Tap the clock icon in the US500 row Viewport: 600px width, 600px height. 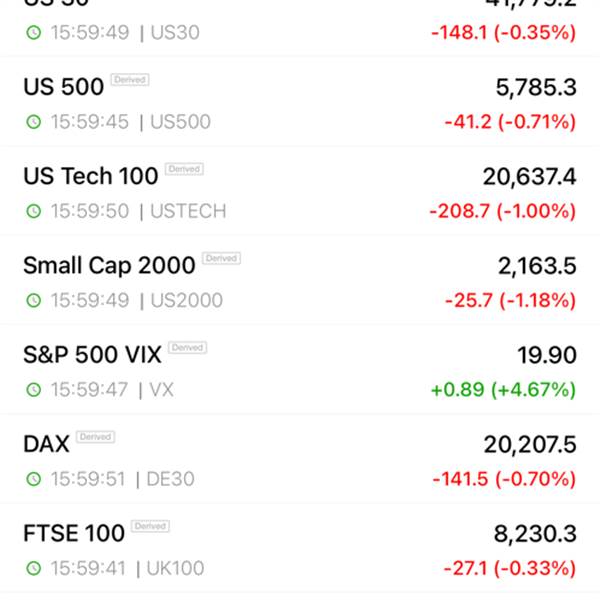coord(34,122)
